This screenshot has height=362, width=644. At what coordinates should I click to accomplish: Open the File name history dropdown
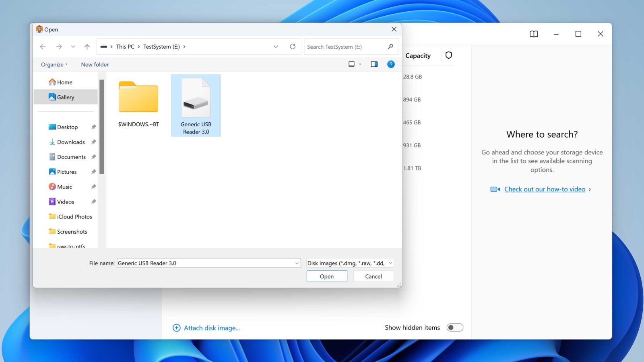297,263
